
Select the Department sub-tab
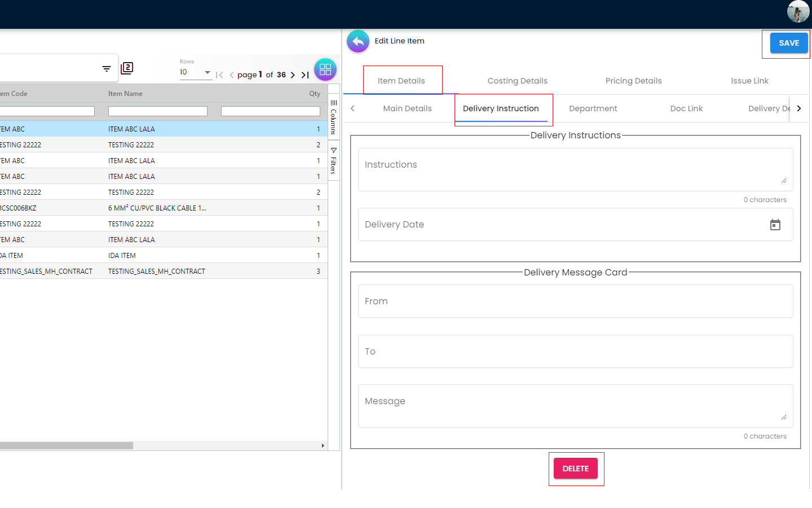pyautogui.click(x=593, y=108)
